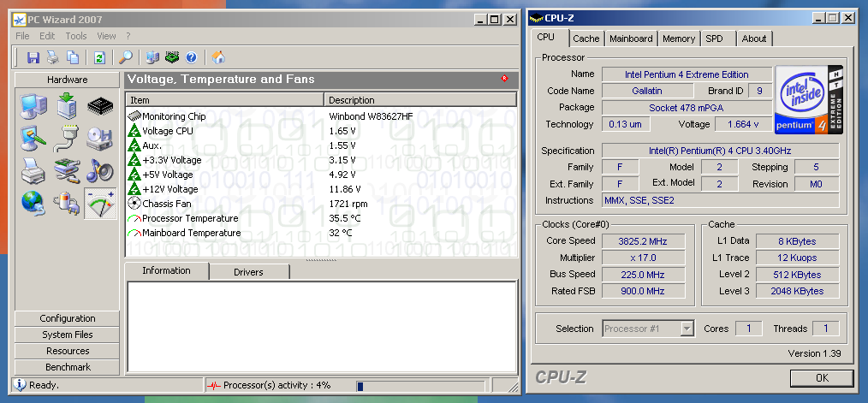The height and width of the screenshot is (403, 868).
Task: Select the Multimedia music note icon
Action: click(100, 170)
